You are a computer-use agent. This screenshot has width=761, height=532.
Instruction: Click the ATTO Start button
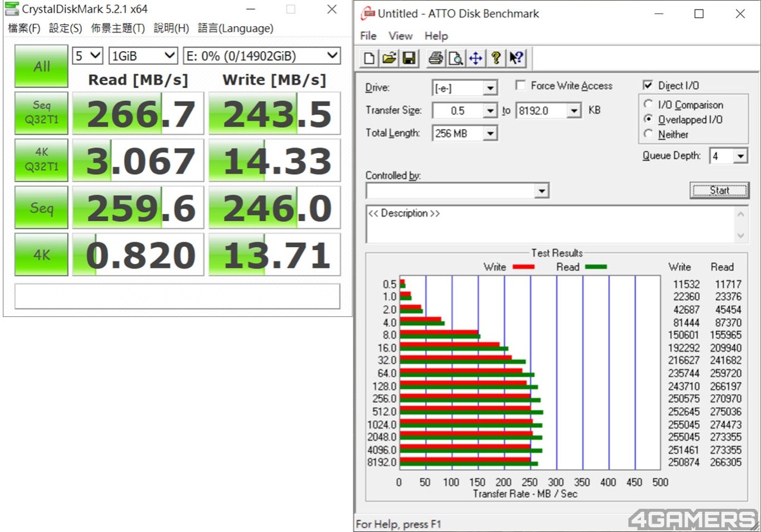click(719, 190)
